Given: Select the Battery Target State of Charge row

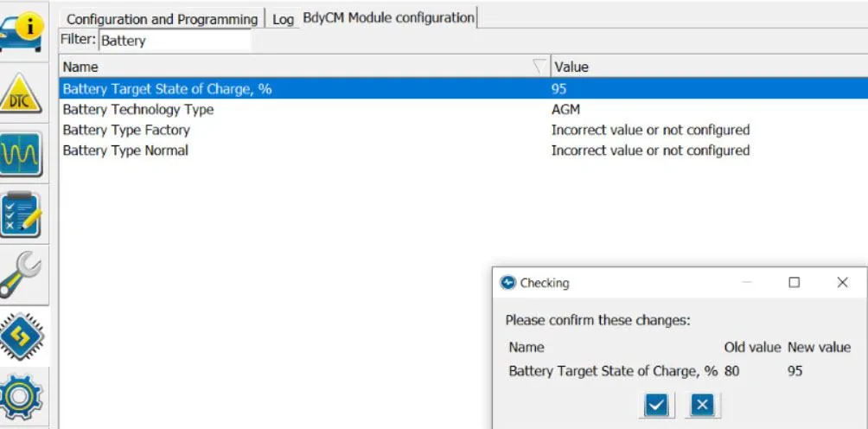Looking at the screenshot, I should coord(463,88).
